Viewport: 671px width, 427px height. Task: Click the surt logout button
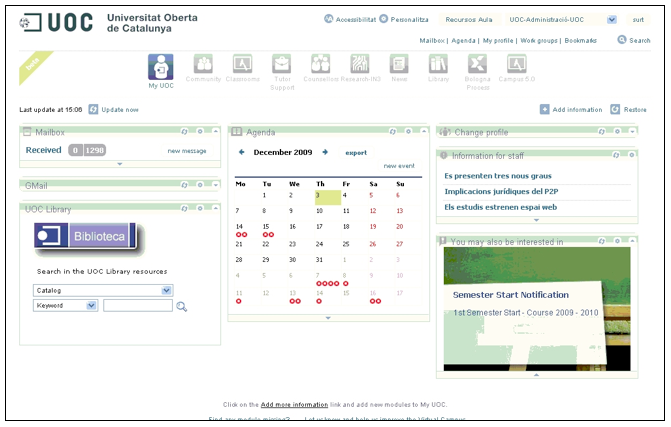638,20
